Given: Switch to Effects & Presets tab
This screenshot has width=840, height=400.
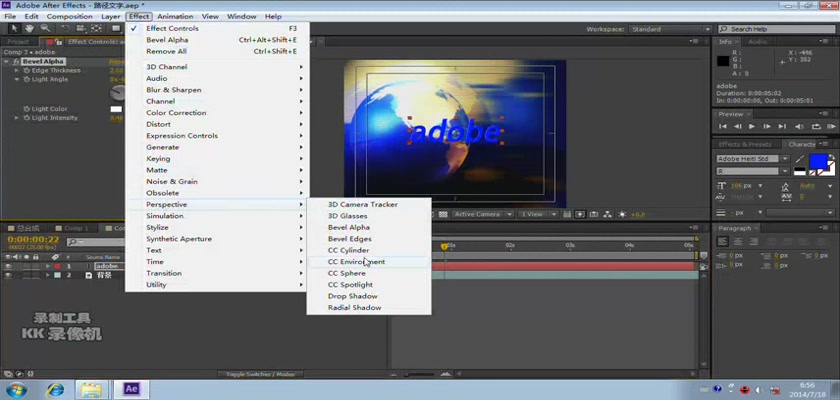Looking at the screenshot, I should [x=745, y=145].
